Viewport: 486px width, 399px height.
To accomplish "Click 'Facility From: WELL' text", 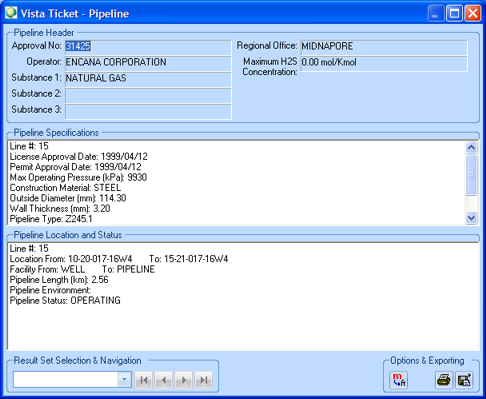I will coord(47,269).
